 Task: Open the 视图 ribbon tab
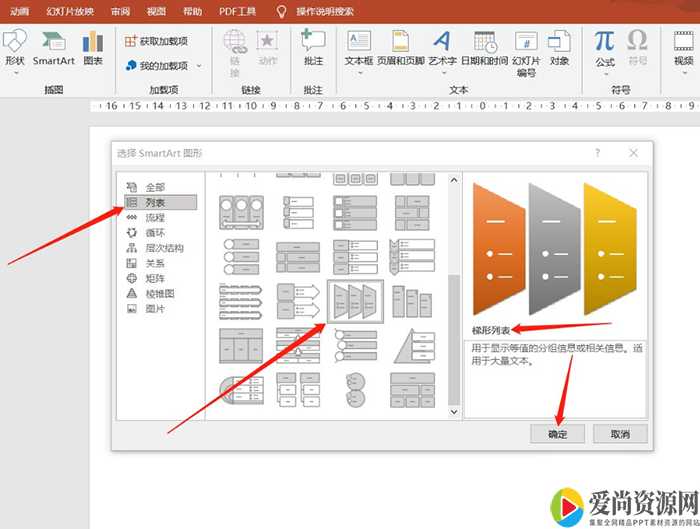click(x=156, y=11)
